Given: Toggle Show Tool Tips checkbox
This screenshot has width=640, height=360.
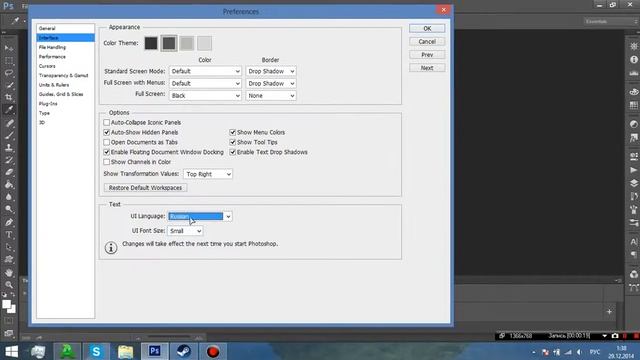Looking at the screenshot, I should (233, 142).
